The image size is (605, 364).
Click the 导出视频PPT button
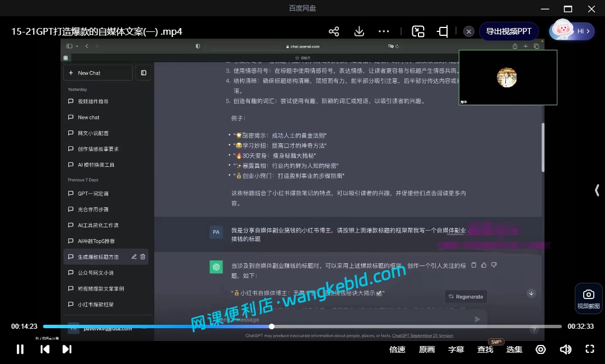click(x=509, y=31)
